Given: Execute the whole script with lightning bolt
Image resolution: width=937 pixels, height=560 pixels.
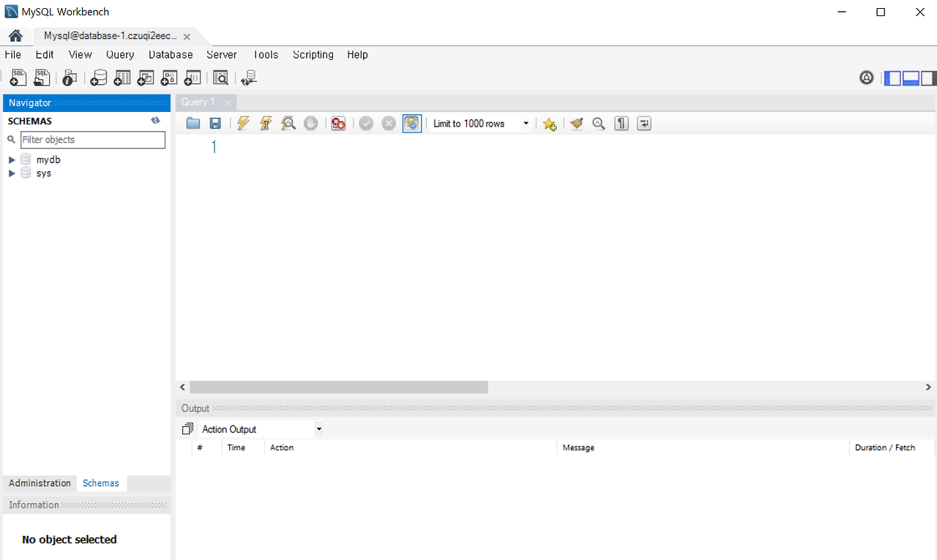Looking at the screenshot, I should [x=243, y=124].
